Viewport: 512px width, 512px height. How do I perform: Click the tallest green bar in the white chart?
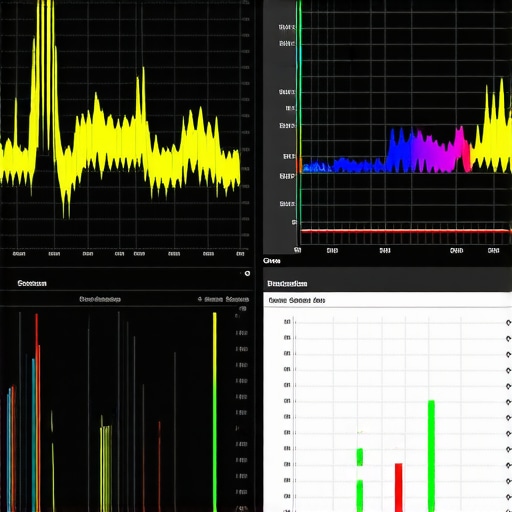(431, 456)
